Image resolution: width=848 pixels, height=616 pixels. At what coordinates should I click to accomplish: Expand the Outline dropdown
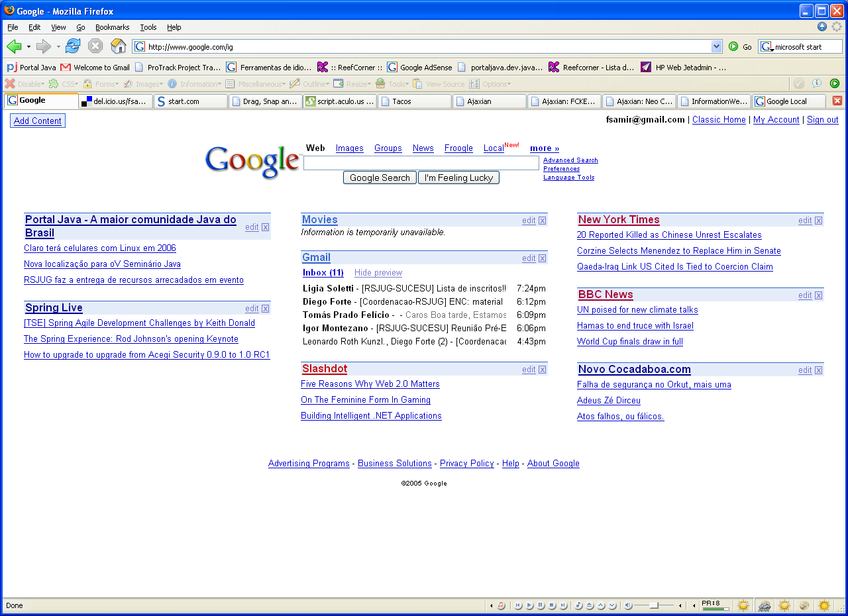pos(309,84)
